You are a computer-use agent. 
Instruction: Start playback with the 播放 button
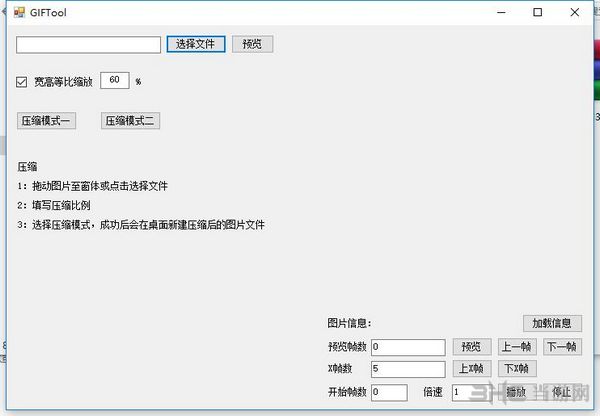517,392
